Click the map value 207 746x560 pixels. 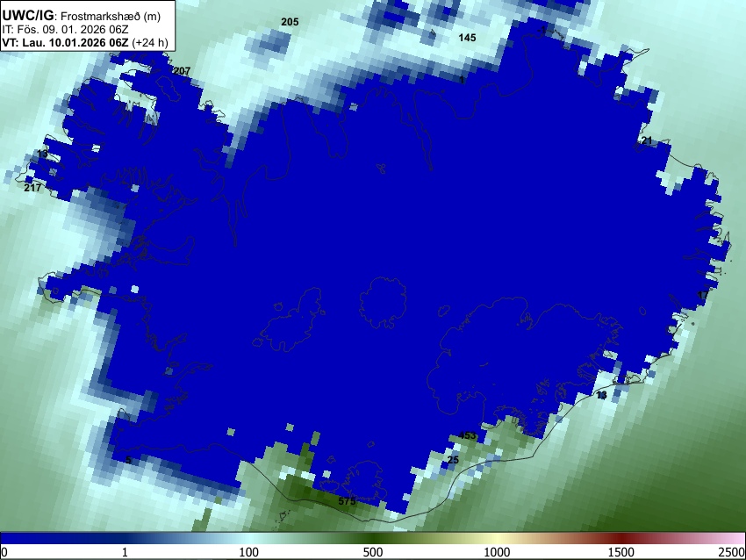pyautogui.click(x=182, y=71)
